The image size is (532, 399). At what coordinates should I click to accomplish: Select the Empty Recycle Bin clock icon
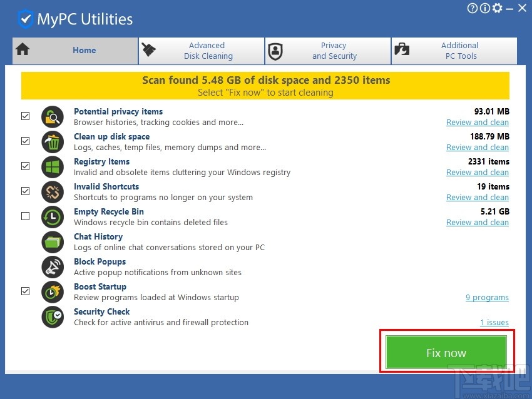pos(53,217)
